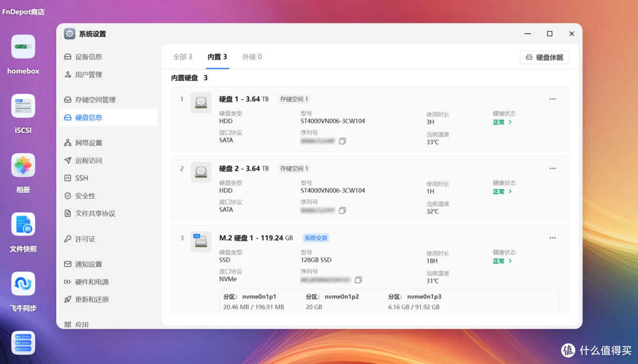Click the M.2 硬盘 1 - 119.24 GB title
The width and height of the screenshot is (638, 364).
[x=256, y=238]
